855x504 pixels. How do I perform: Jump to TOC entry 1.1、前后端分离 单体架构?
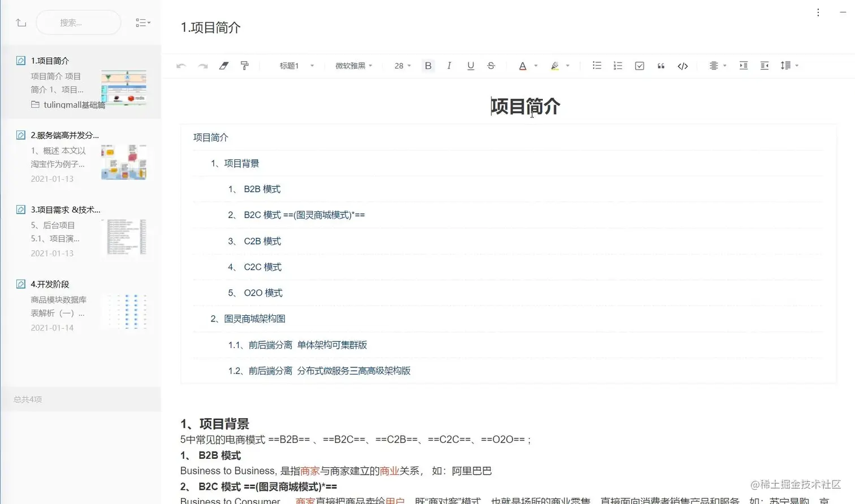coord(297,345)
